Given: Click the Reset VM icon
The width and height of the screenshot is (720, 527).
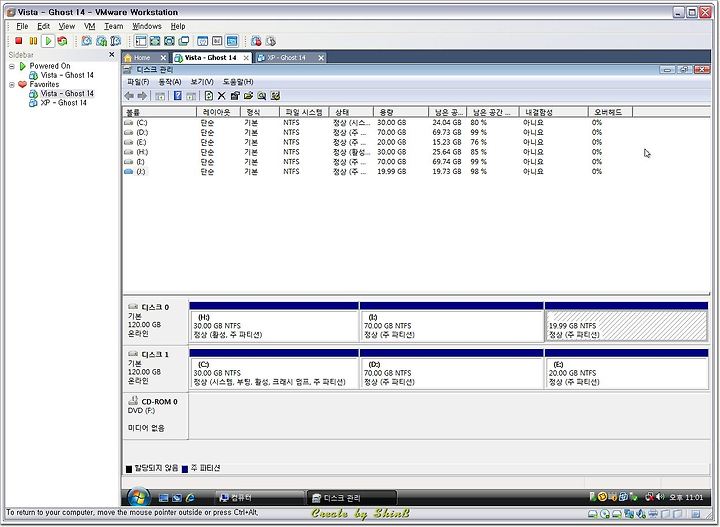Looking at the screenshot, I should [x=62, y=41].
